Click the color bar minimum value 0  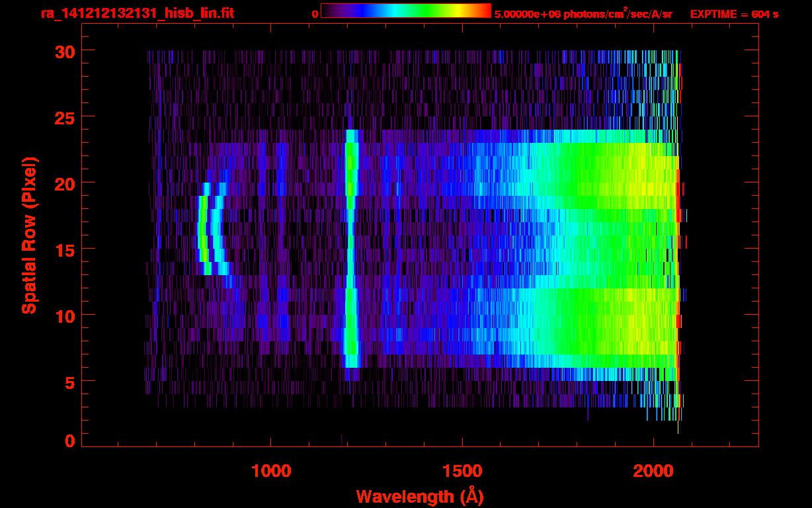[x=315, y=14]
